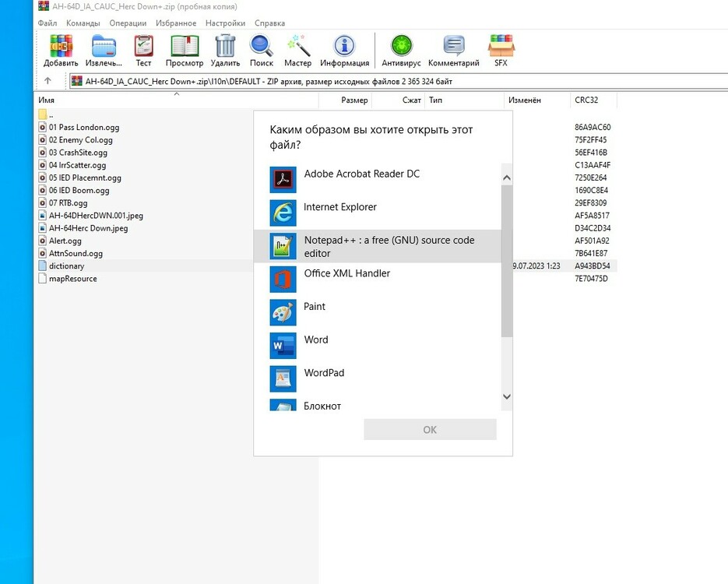Click the mapResource file icon
Viewport: 728px width, 584px height.
pyautogui.click(x=43, y=278)
